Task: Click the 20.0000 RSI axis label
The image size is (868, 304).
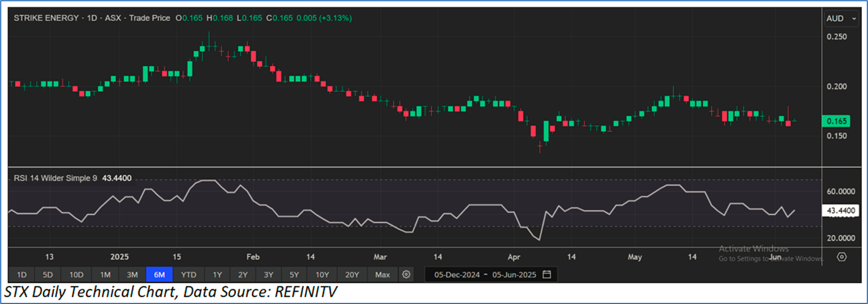Action: tap(840, 238)
